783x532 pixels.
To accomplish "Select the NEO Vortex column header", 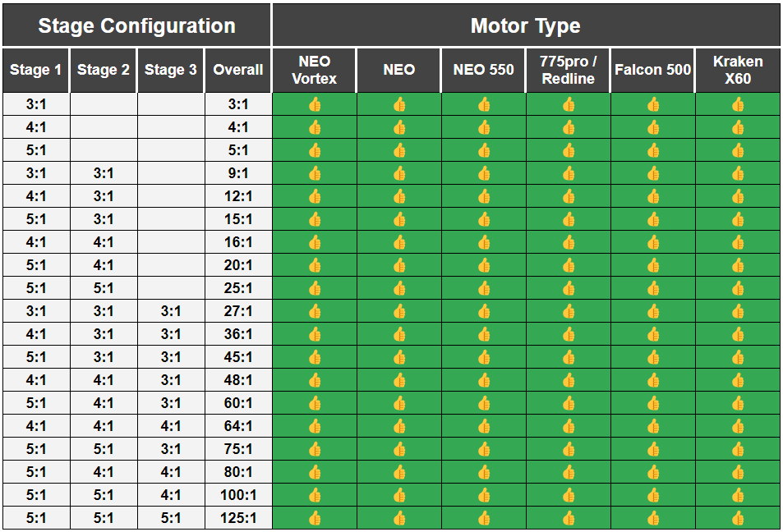I will point(314,71).
